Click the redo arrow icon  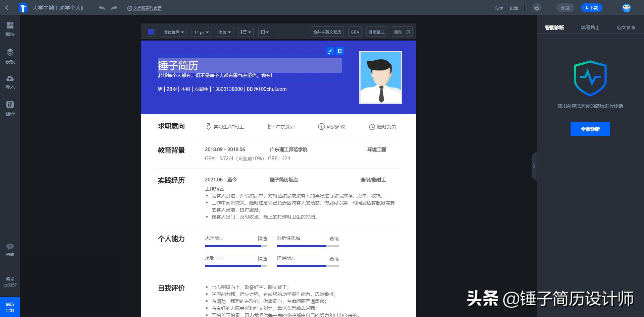[114, 8]
